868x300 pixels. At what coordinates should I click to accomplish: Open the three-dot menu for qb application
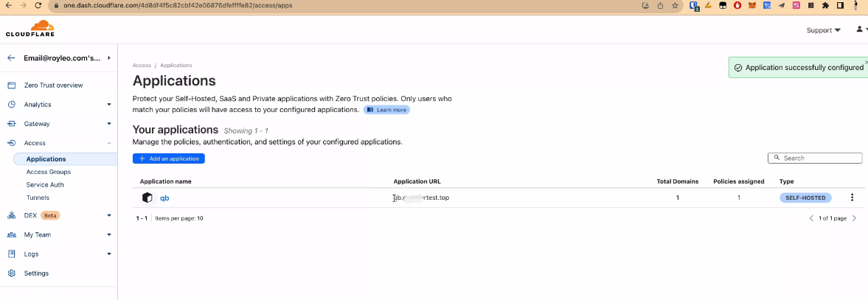pos(852,198)
